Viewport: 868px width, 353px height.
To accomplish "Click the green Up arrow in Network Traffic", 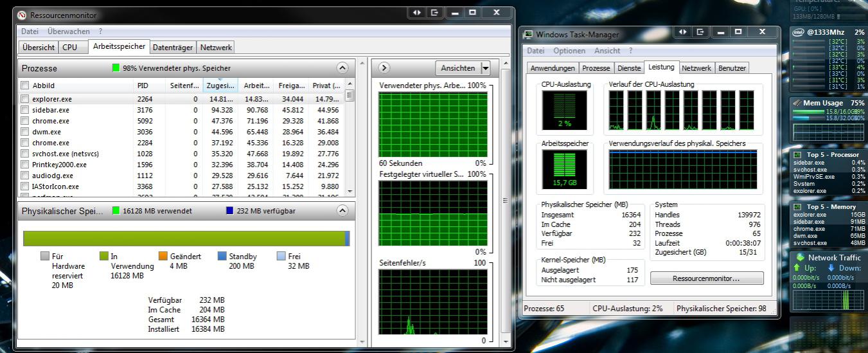I will (x=797, y=267).
